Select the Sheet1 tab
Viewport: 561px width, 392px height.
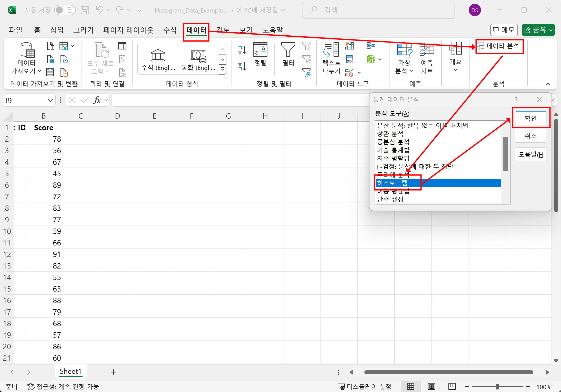coord(71,372)
